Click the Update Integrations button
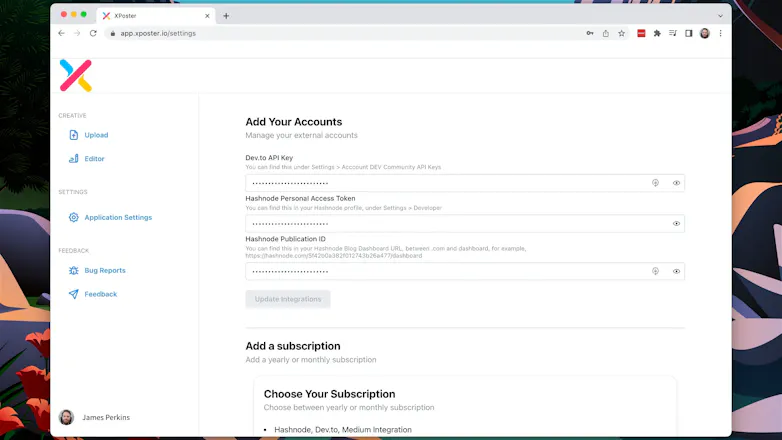 click(288, 299)
